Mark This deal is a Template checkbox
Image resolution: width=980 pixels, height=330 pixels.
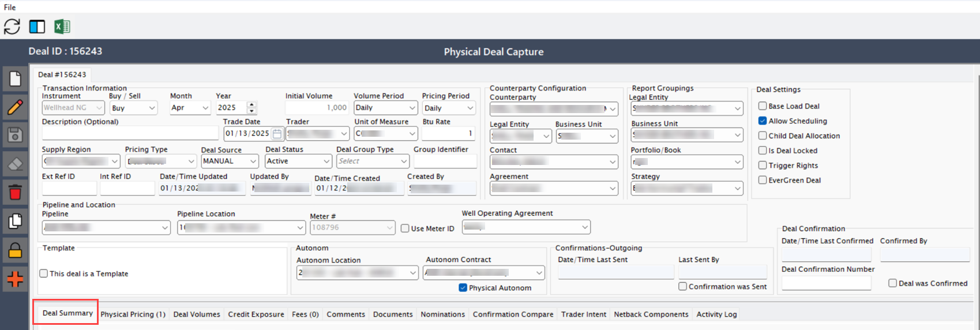[x=43, y=273]
